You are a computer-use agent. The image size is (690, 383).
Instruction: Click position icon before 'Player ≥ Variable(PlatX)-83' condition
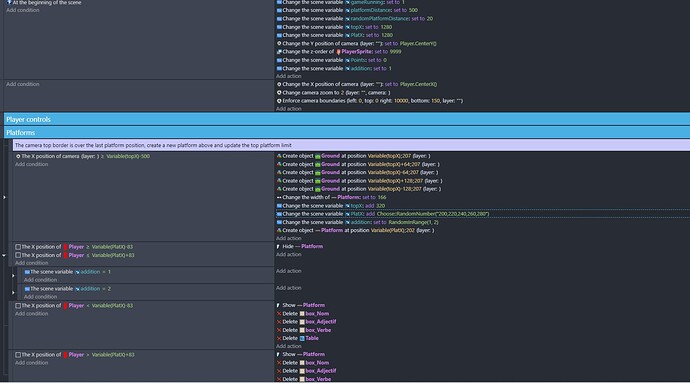[18, 247]
